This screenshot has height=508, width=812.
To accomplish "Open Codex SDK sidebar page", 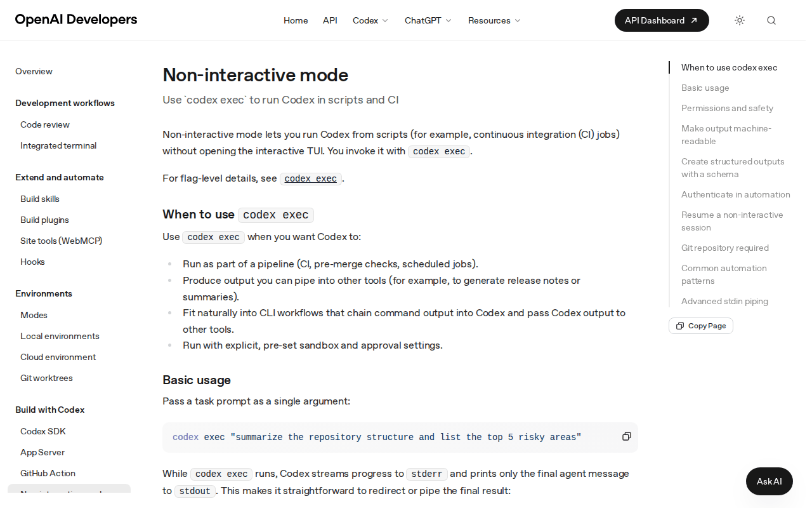I will (x=43, y=431).
